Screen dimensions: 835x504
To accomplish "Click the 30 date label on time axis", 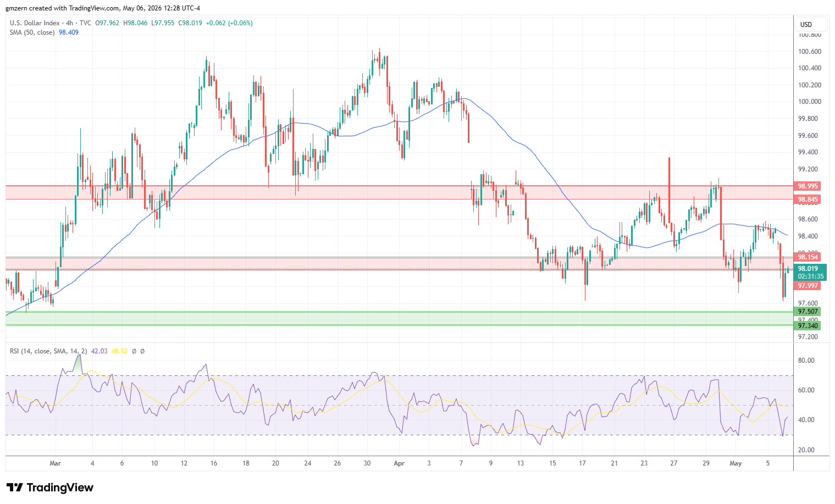I will click(x=367, y=463).
